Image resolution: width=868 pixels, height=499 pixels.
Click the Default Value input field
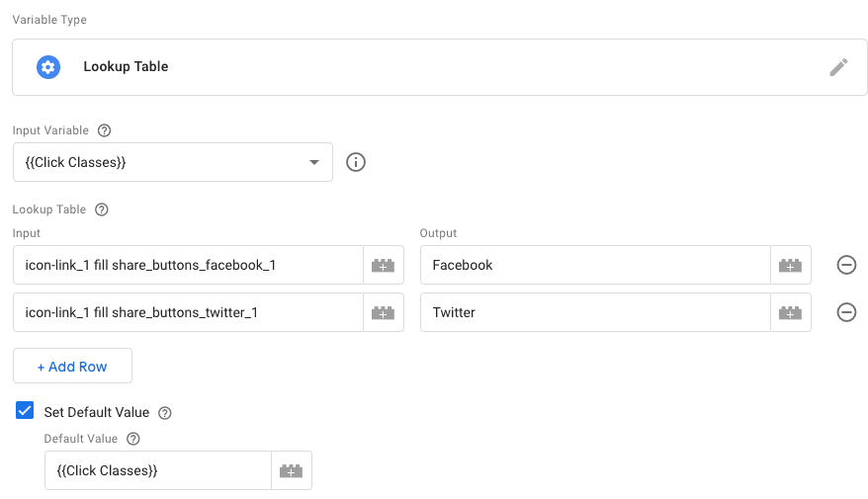pyautogui.click(x=158, y=470)
